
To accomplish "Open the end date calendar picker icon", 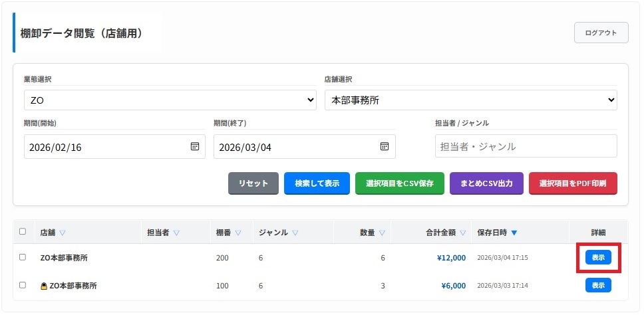I will pos(385,147).
